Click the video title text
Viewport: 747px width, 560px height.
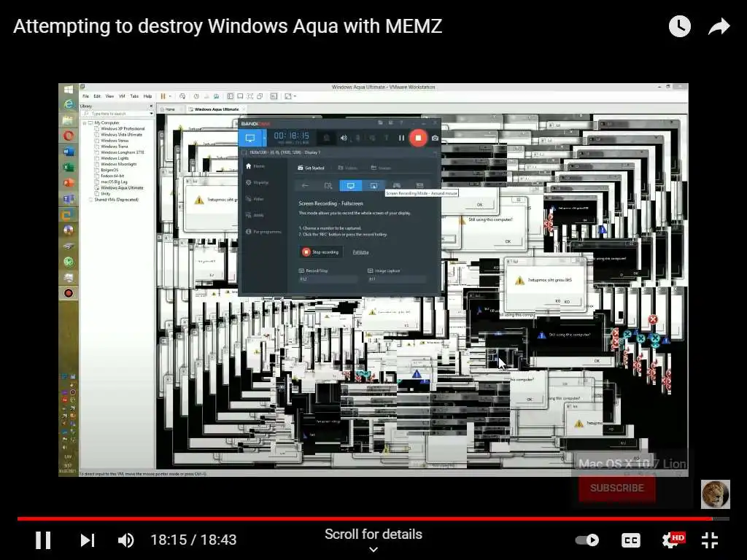[228, 26]
